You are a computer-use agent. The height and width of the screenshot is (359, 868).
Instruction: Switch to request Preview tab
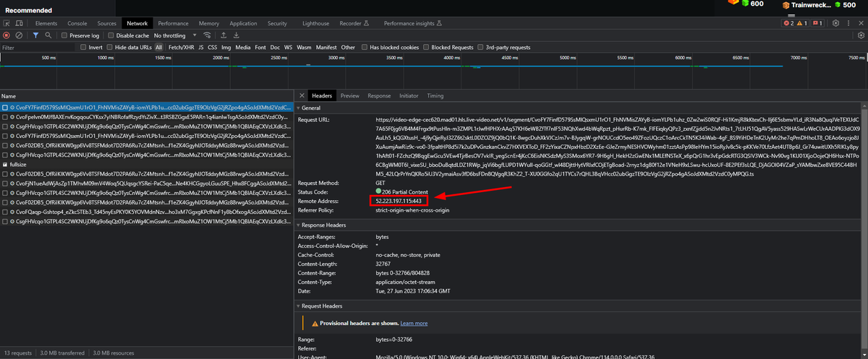tap(350, 95)
